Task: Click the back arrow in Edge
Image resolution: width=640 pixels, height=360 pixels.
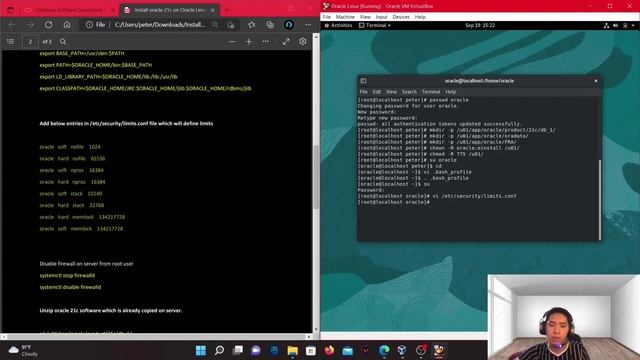Action: point(12,25)
